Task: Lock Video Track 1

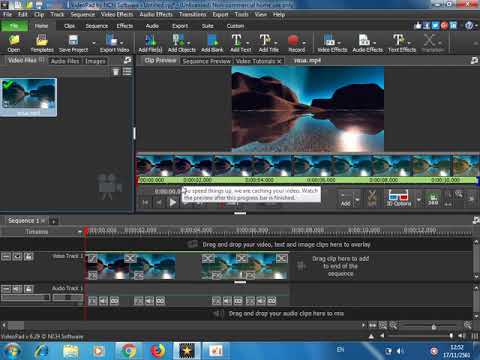Action: pos(29,257)
